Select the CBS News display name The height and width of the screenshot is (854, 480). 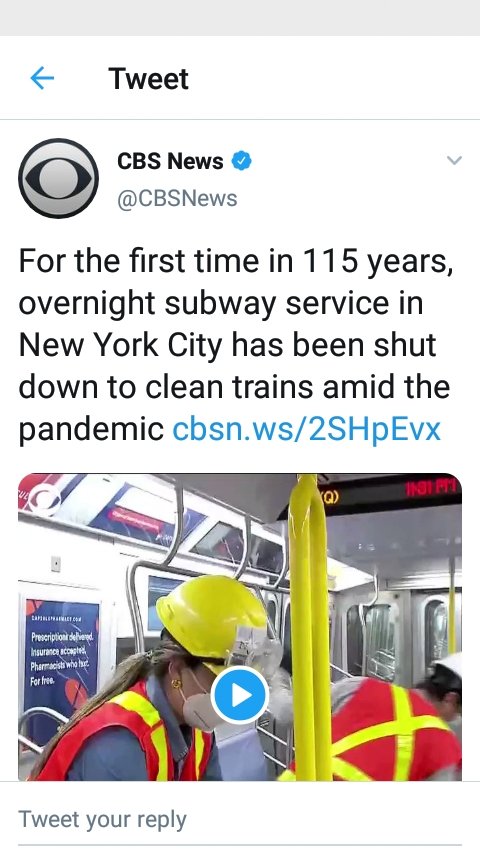tap(170, 161)
